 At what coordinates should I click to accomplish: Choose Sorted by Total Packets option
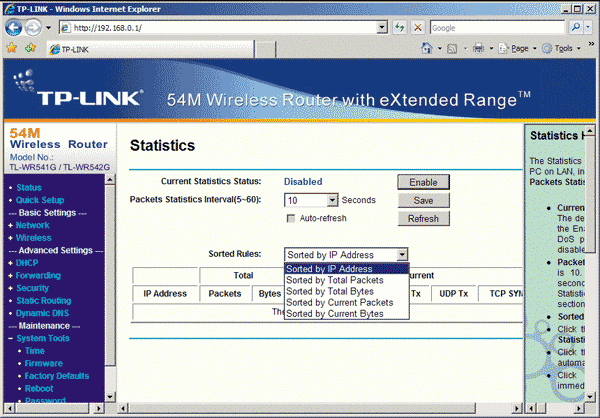point(347,280)
